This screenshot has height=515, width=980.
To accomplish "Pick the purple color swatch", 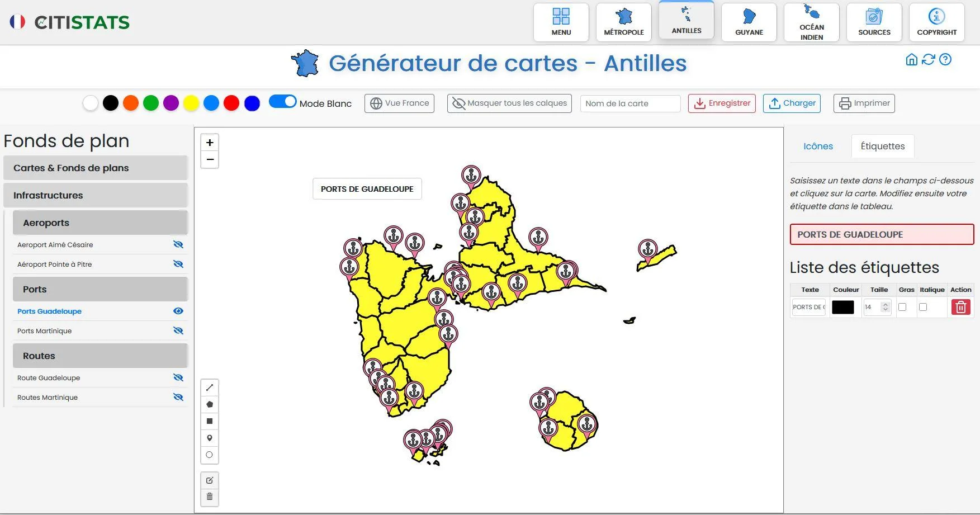I will tap(171, 103).
